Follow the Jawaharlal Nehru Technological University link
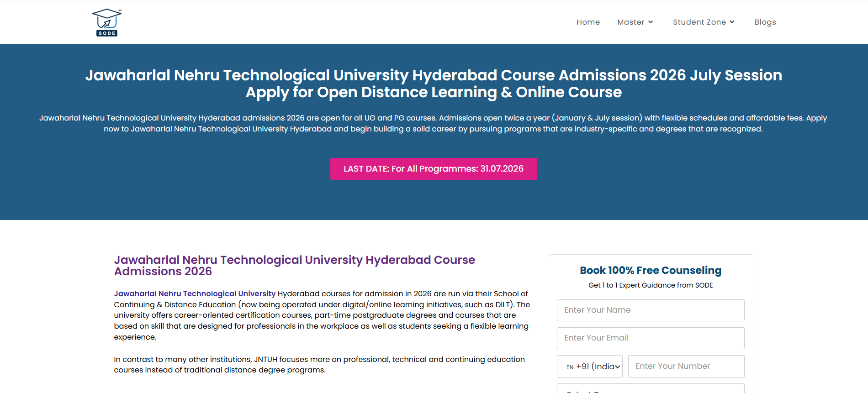This screenshot has width=868, height=393. coord(195,293)
